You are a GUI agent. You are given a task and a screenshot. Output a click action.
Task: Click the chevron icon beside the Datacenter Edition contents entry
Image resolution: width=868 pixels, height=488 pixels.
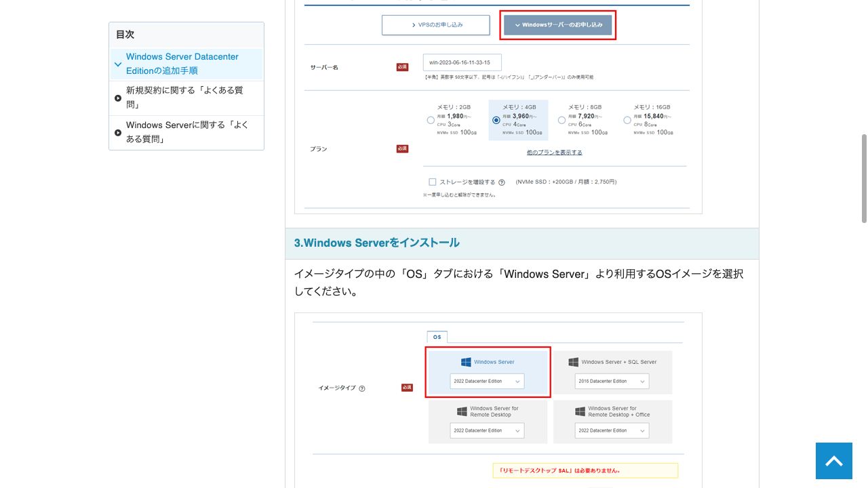pyautogui.click(x=118, y=64)
